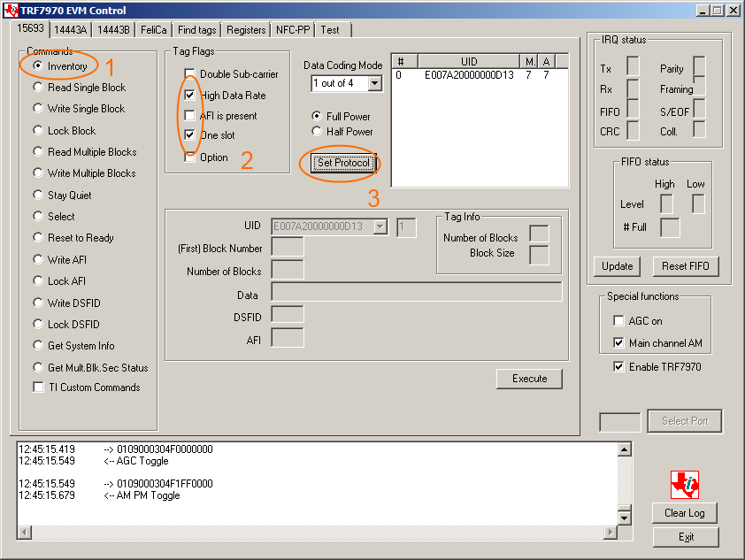Screen dimensions: 745x560
Task: Click the Data input field
Action: (x=417, y=292)
